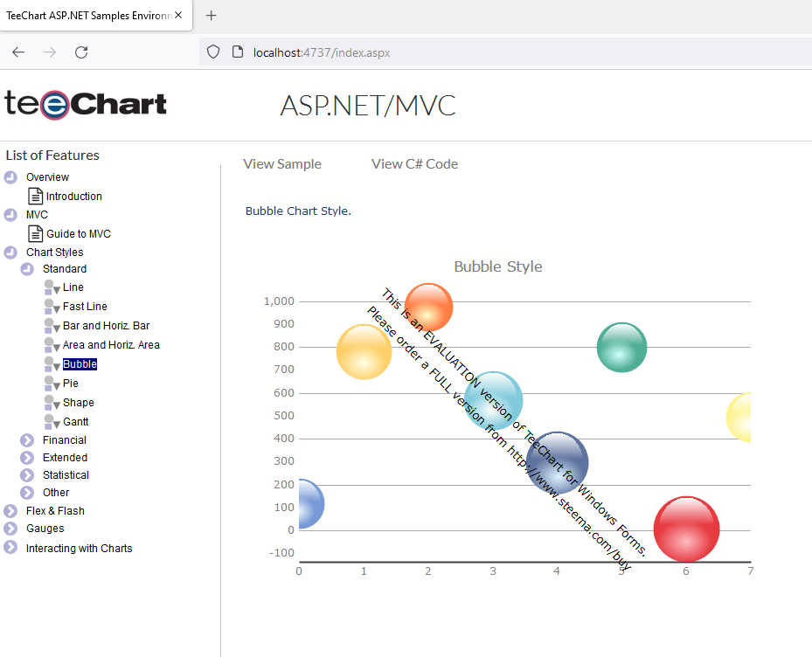Viewport: 812px width, 657px height.
Task: Click the Overview label
Action: [48, 177]
